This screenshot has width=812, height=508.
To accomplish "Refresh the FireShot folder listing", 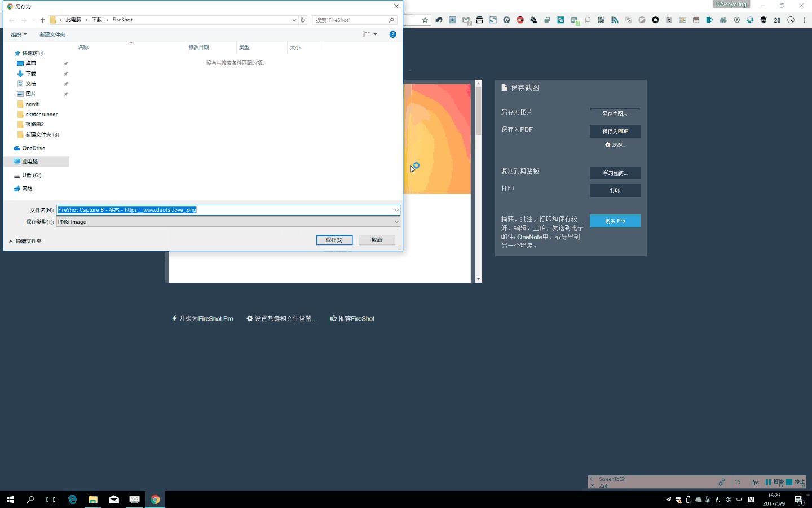I will click(x=303, y=20).
